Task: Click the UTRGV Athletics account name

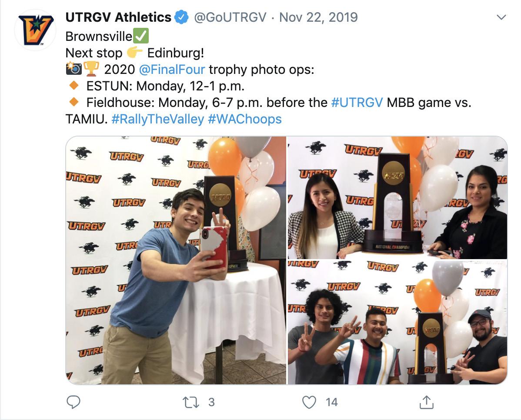Action: [x=118, y=17]
